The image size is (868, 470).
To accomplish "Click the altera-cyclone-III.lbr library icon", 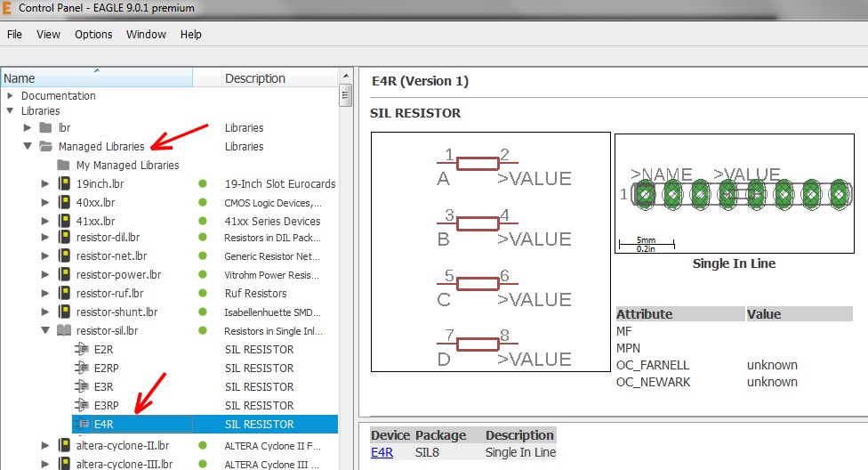I will (x=64, y=464).
